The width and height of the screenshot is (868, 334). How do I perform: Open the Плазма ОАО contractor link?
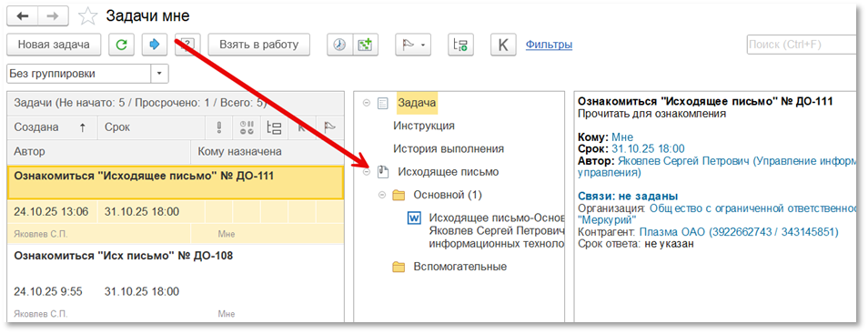[x=739, y=231]
